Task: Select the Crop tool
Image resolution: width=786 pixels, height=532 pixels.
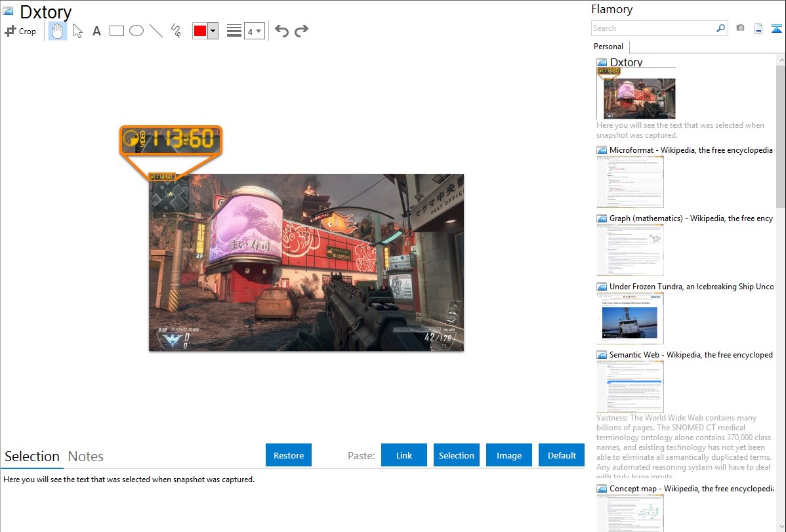Action: click(20, 31)
